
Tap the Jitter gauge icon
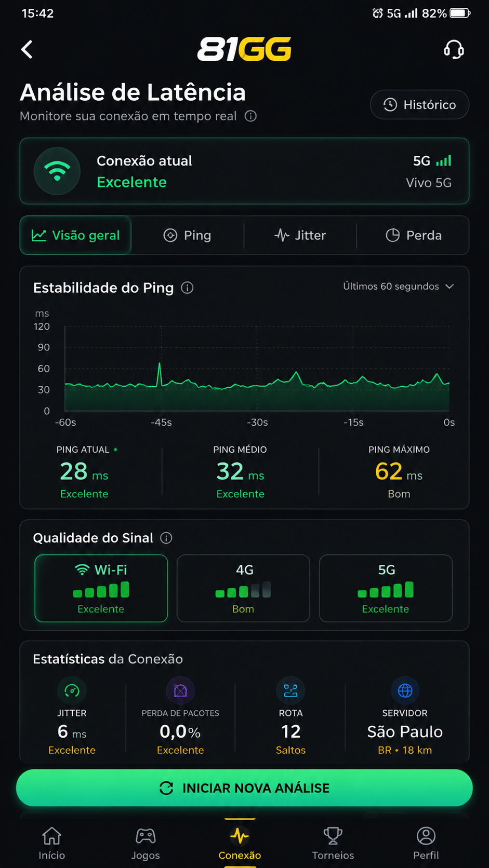click(x=72, y=690)
